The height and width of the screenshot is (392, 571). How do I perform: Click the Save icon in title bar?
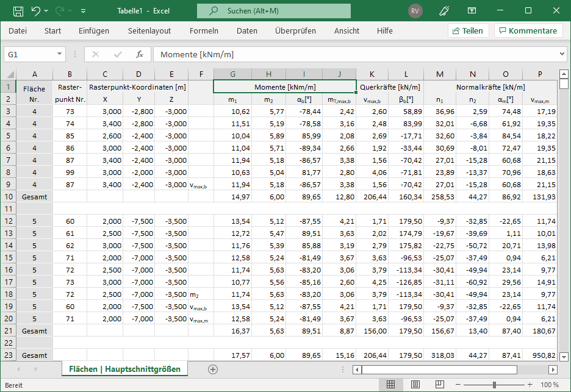pyautogui.click(x=18, y=11)
